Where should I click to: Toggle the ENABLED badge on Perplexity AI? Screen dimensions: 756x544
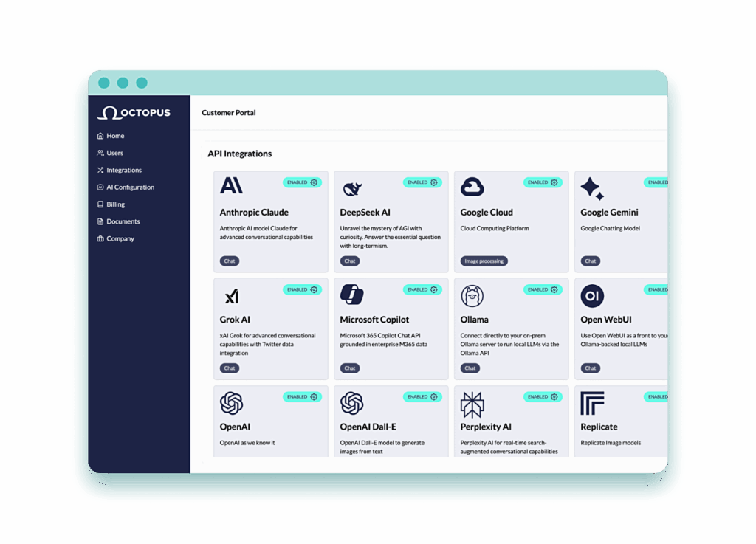coord(543,397)
